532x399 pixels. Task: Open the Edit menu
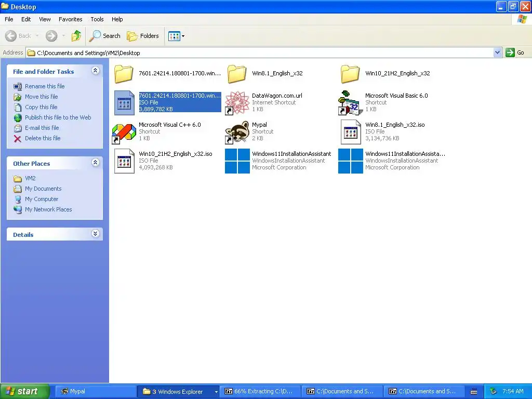click(x=26, y=19)
